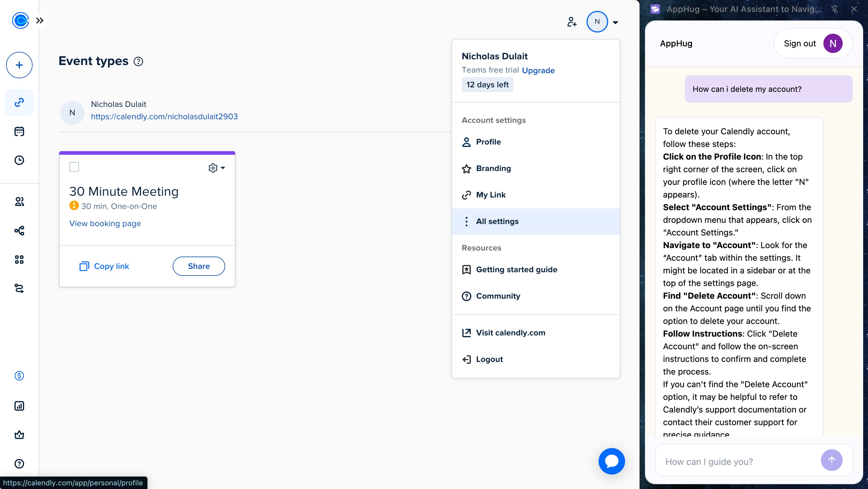Screen dimensions: 868x489
Task: Open Community menu item
Action: tap(536, 296)
